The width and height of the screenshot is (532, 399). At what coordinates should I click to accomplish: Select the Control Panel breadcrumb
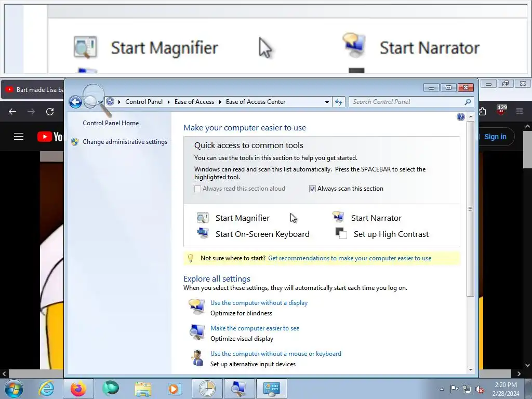tap(144, 102)
